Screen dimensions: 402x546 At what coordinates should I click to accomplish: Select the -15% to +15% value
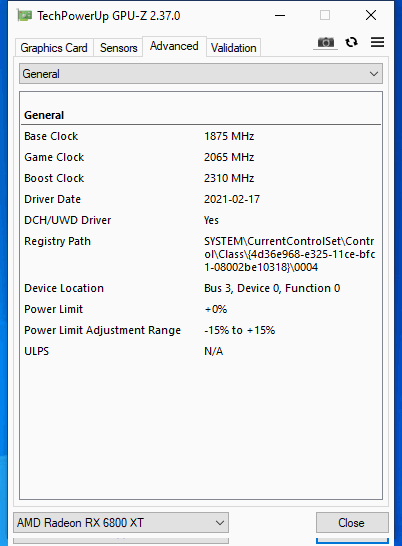pyautogui.click(x=240, y=330)
